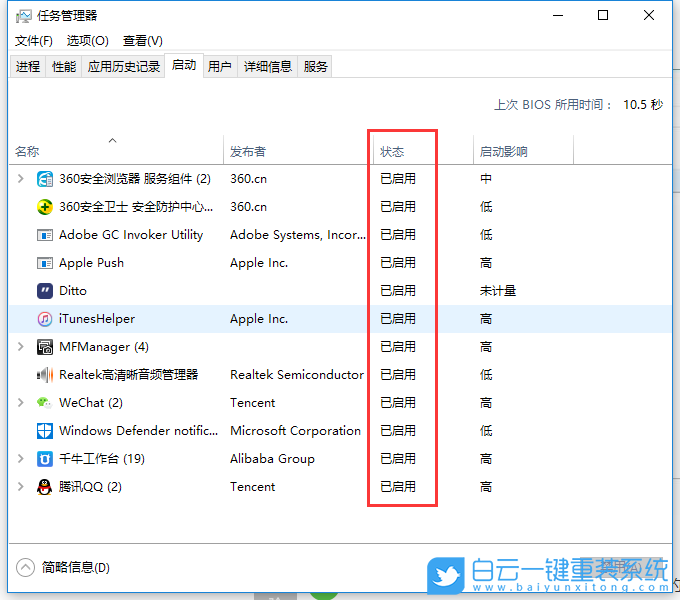Expand the MFManager (4) group

(x=20, y=347)
